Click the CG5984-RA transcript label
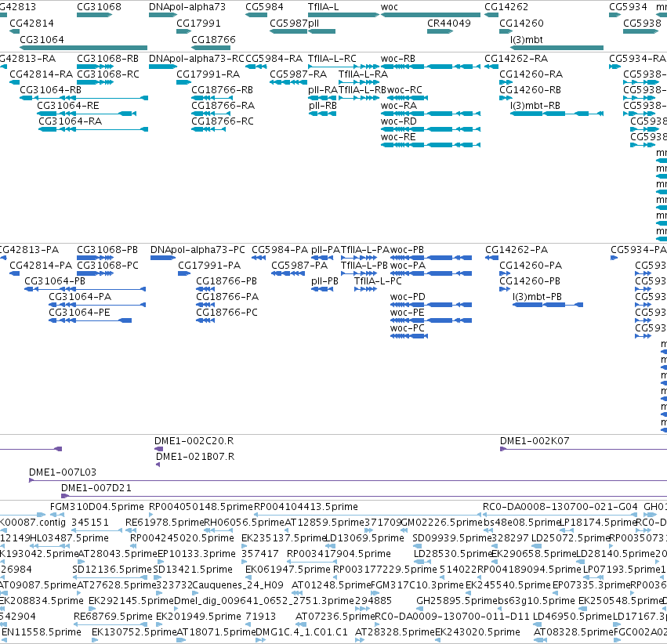Image resolution: width=667 pixels, height=644 pixels. point(274,58)
